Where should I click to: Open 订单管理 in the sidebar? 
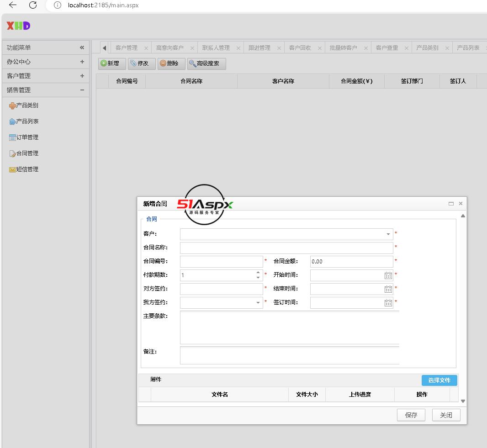tap(27, 137)
